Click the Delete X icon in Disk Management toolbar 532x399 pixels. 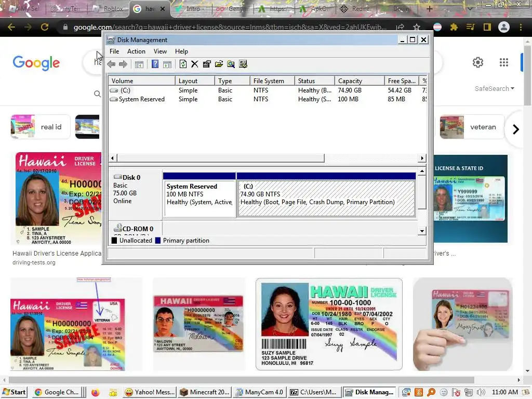pyautogui.click(x=194, y=64)
